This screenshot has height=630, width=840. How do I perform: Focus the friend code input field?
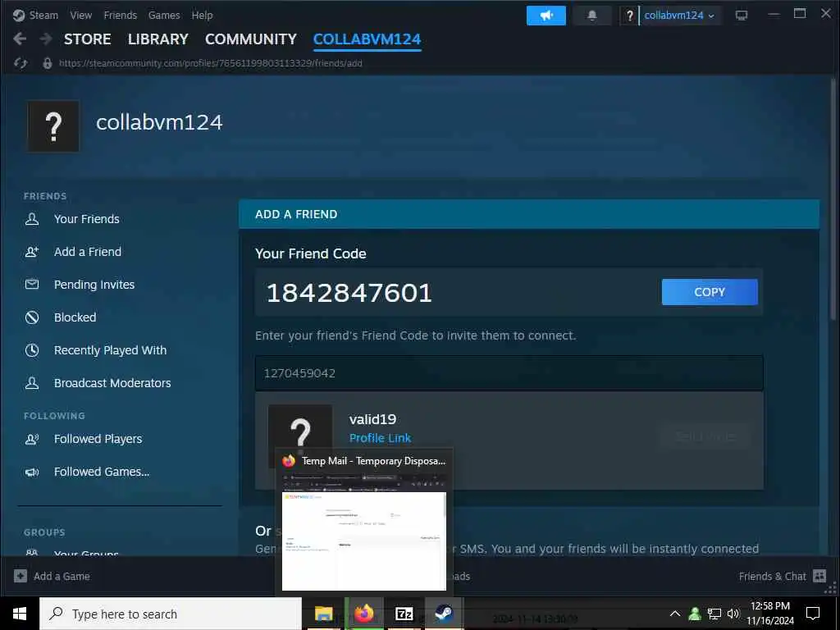point(509,373)
